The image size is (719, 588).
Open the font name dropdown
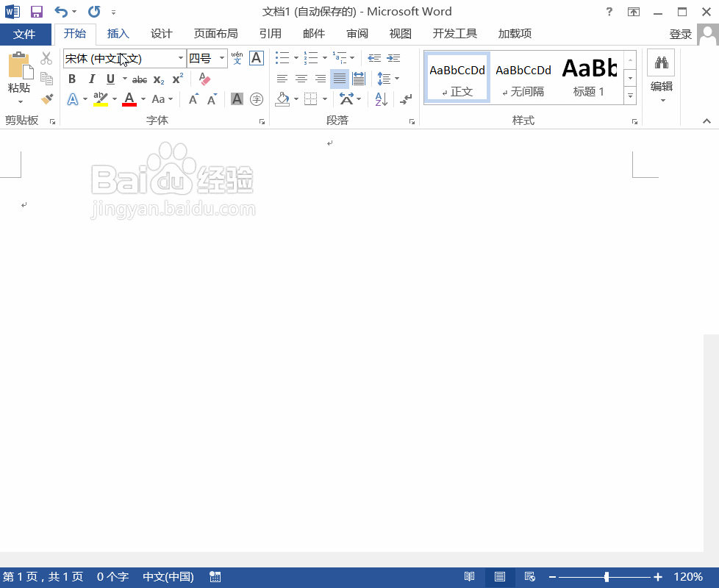[x=181, y=58]
